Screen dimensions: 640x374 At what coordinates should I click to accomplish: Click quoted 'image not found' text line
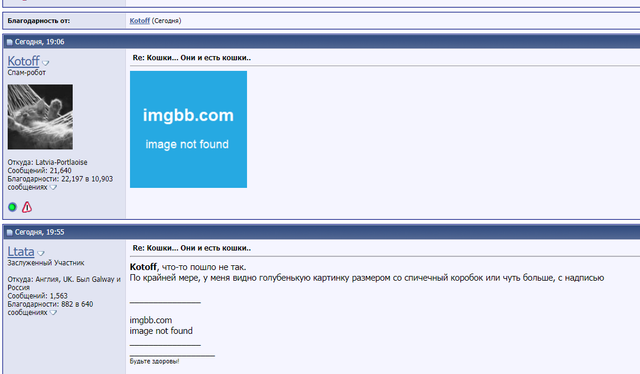point(161,331)
